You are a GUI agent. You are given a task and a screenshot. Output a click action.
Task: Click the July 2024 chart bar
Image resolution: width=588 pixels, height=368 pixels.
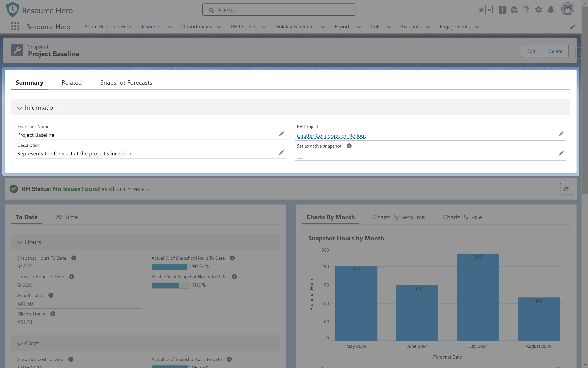point(478,297)
